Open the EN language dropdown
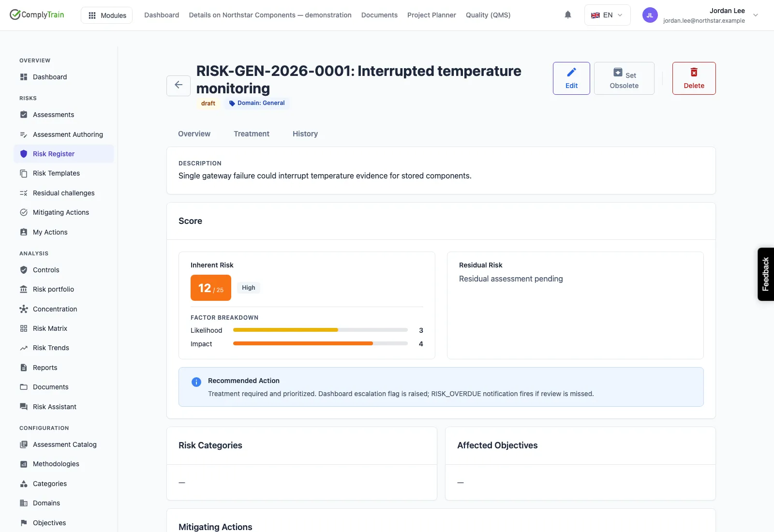Image resolution: width=774 pixels, height=532 pixels. 607,15
